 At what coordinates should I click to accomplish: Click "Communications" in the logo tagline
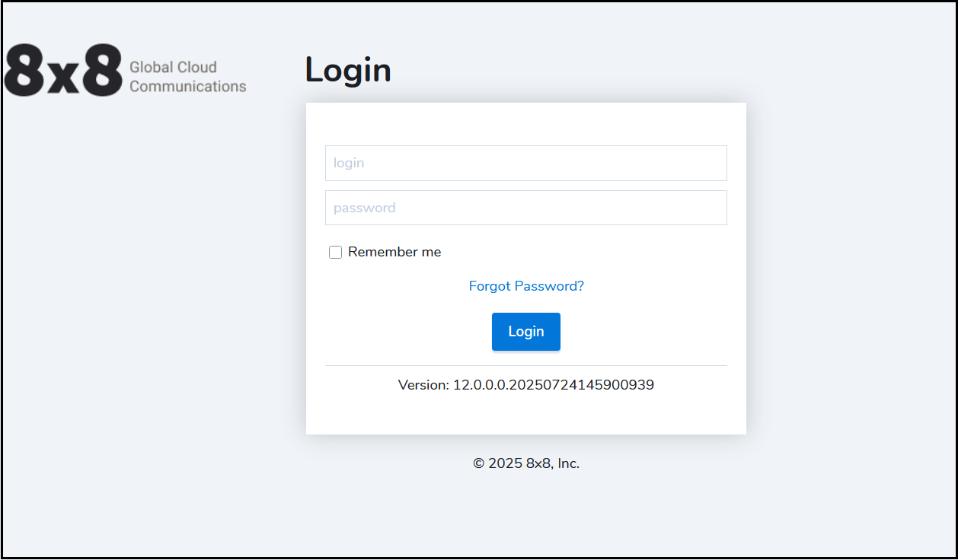tap(187, 87)
